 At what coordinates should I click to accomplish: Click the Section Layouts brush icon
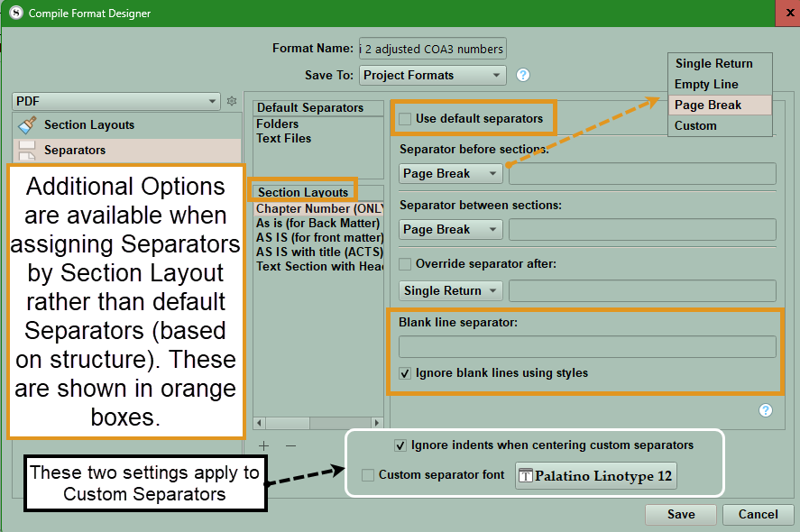(x=28, y=125)
